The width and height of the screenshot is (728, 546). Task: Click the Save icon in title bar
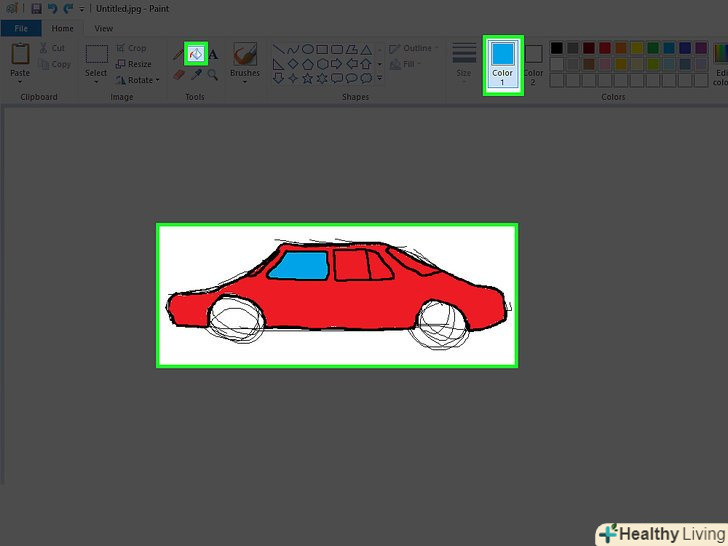point(36,8)
